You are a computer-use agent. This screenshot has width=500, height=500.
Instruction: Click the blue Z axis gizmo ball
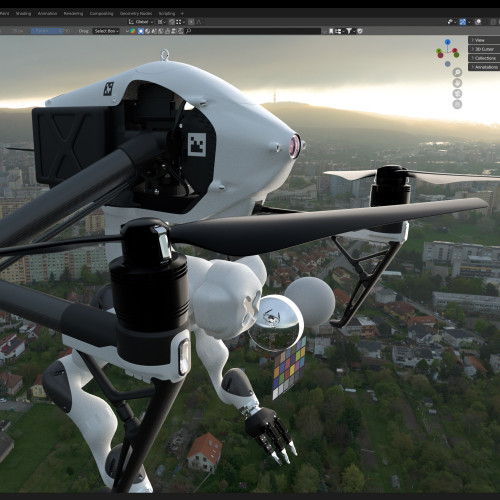448,42
